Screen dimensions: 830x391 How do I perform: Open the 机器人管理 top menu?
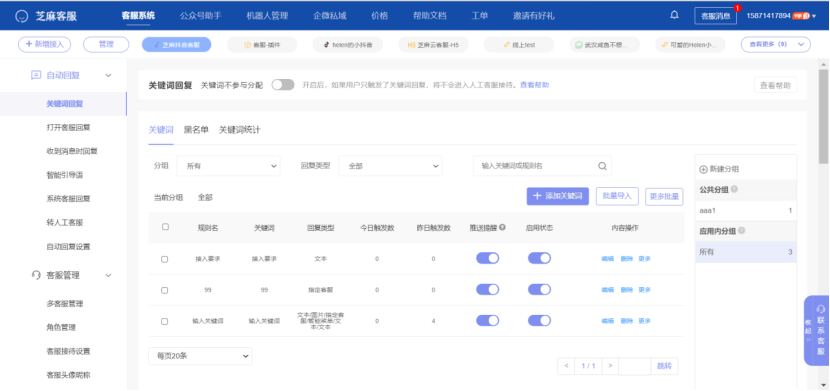point(267,15)
